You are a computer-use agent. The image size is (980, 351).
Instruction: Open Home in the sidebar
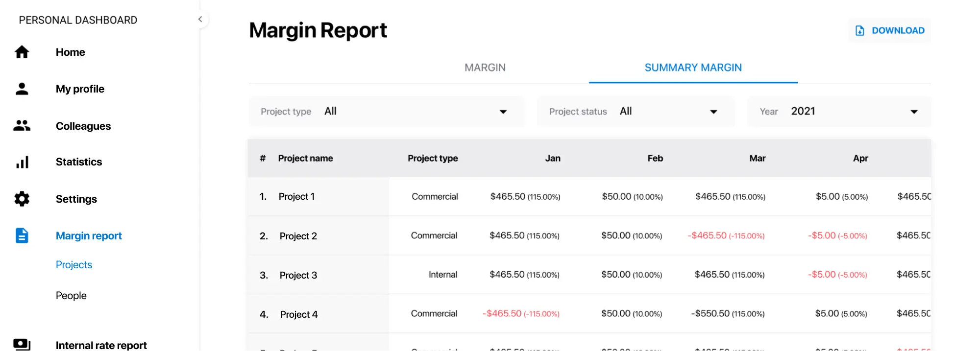pyautogui.click(x=70, y=52)
